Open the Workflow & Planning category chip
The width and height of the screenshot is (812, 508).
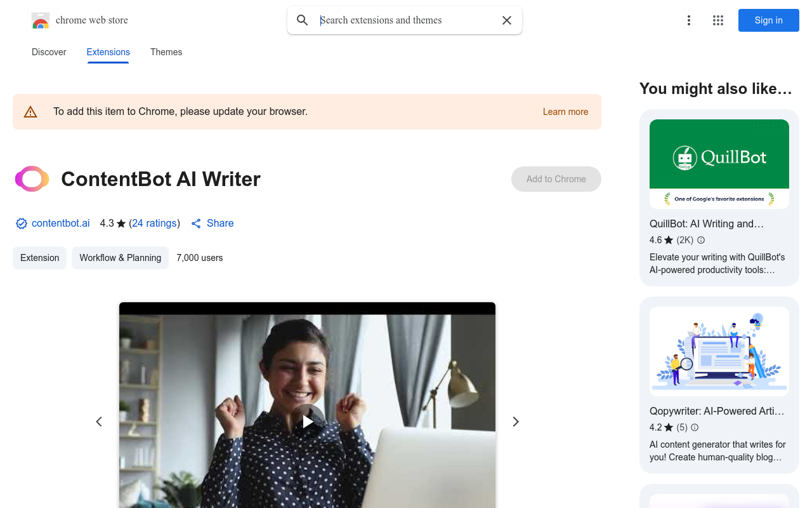pyautogui.click(x=121, y=258)
